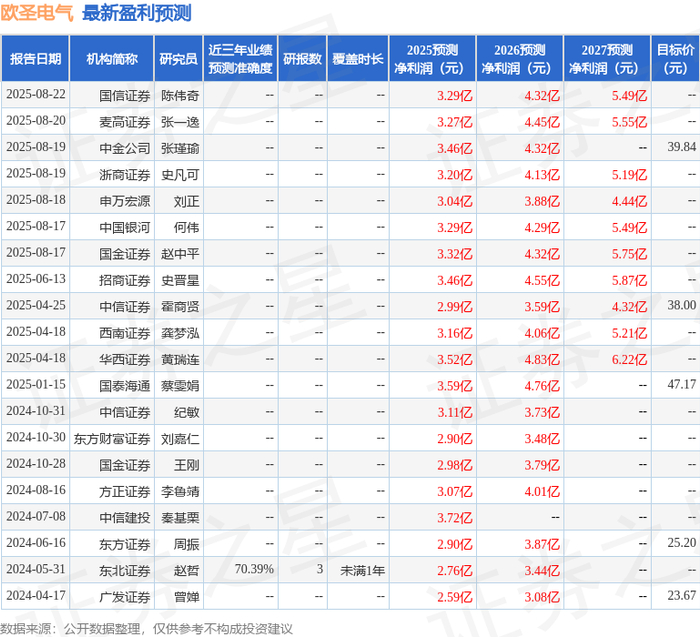Click 4.13亿 in 浙商证券 row
Viewport: 700px width, 637px height.
(x=542, y=175)
